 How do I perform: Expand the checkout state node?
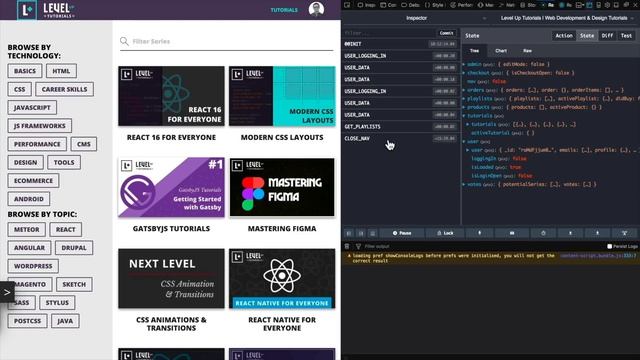tap(464, 73)
